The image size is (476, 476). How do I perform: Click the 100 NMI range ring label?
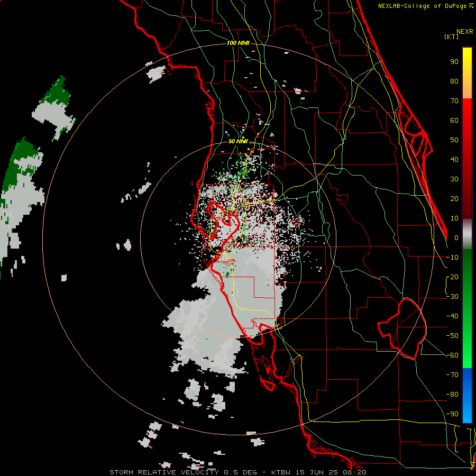(x=238, y=43)
